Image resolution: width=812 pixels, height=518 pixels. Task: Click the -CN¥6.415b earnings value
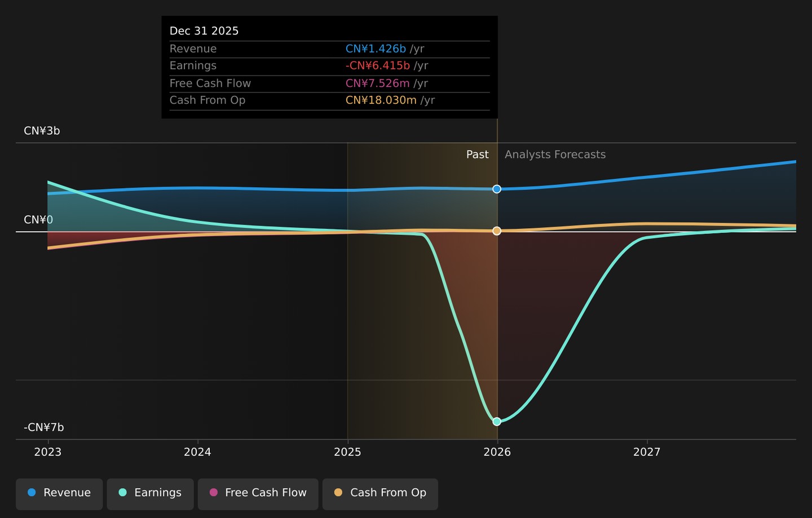[x=378, y=66]
